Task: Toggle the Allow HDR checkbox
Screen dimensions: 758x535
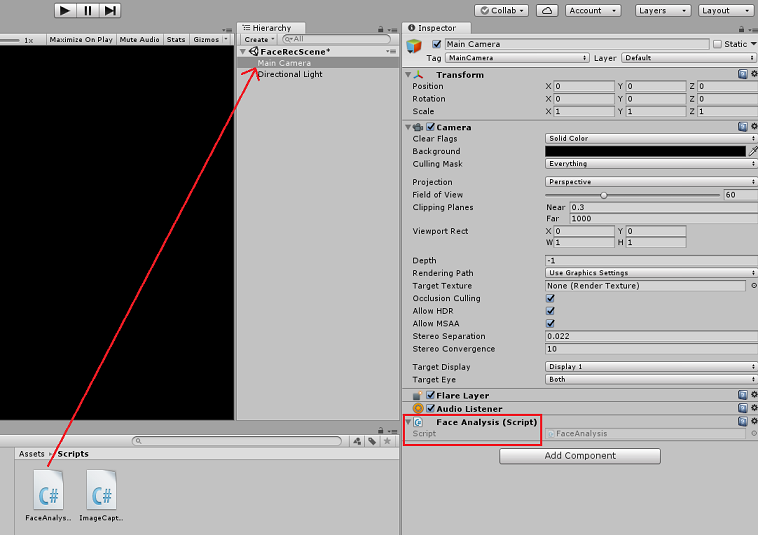Action: click(550, 311)
